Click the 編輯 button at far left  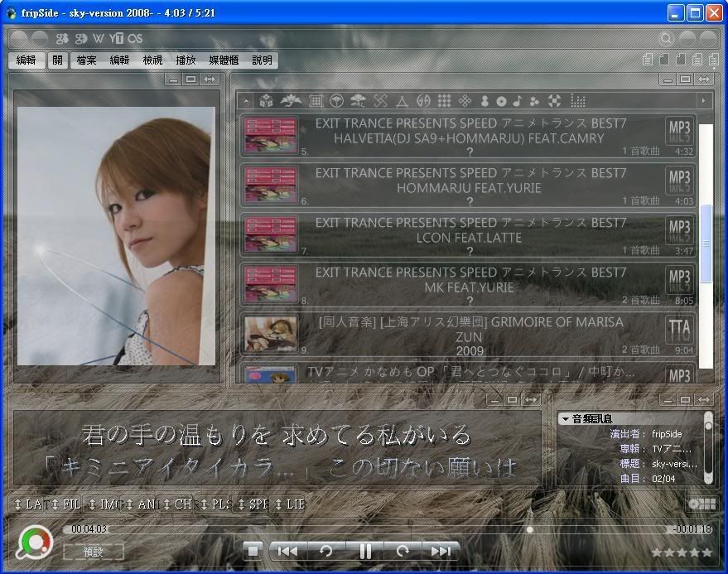coord(26,60)
